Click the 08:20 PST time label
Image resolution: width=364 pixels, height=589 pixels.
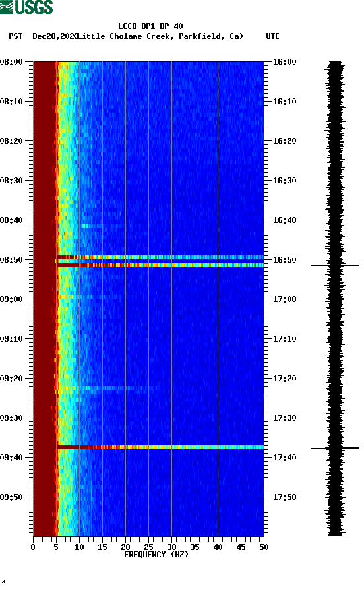click(x=11, y=141)
